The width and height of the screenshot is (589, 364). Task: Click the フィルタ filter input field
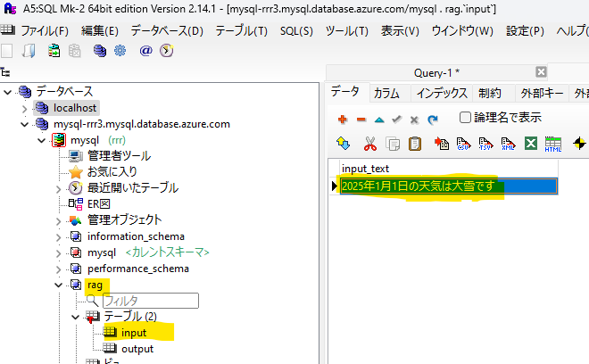point(151,301)
